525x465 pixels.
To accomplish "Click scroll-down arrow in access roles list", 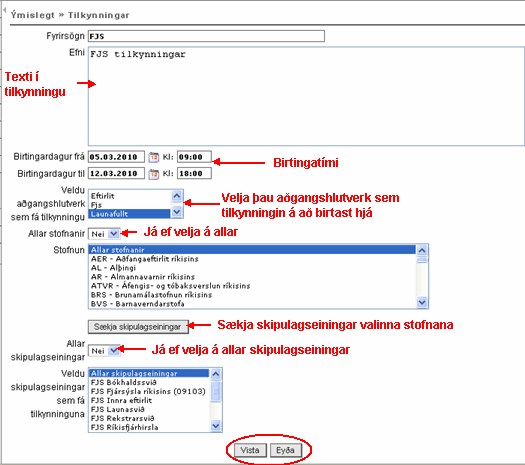I will [177, 212].
